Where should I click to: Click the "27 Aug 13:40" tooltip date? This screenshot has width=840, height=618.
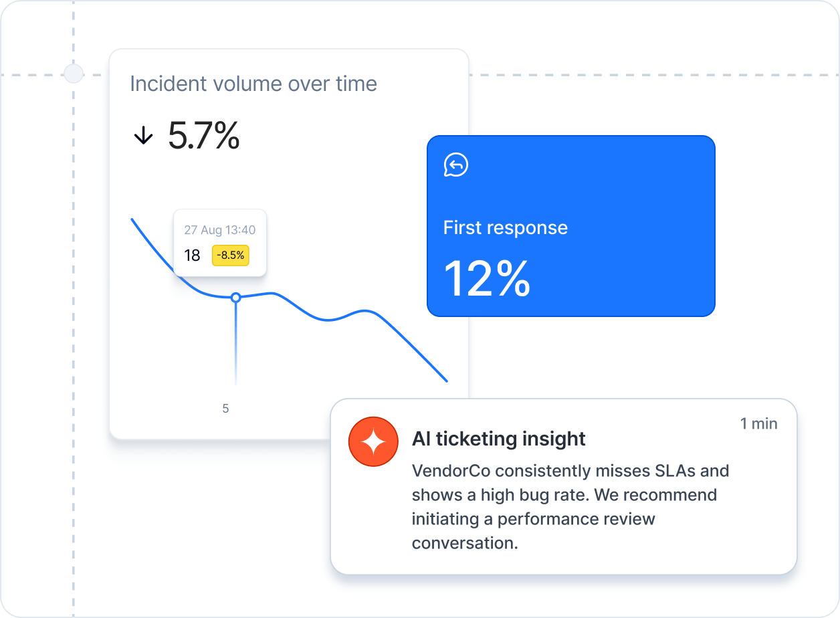pyautogui.click(x=220, y=230)
